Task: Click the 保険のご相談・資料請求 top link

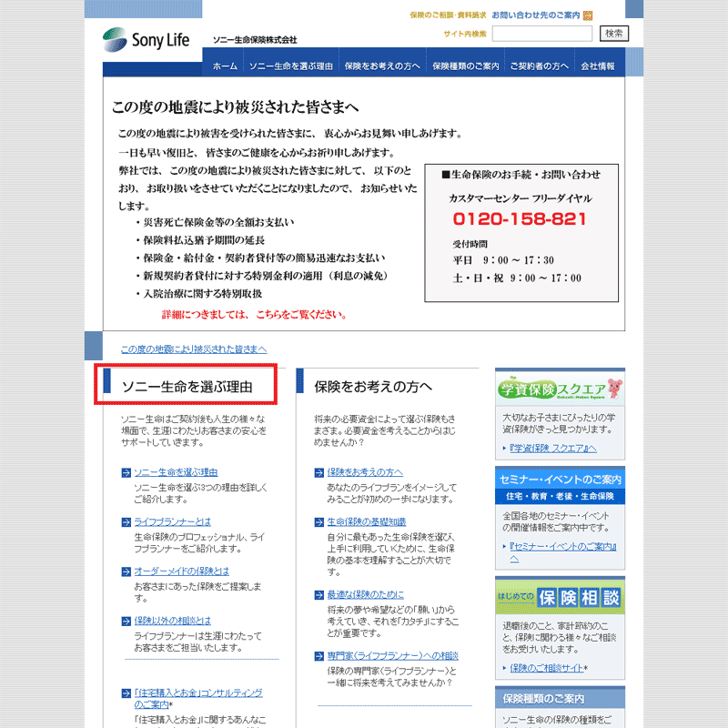Action: (x=448, y=15)
